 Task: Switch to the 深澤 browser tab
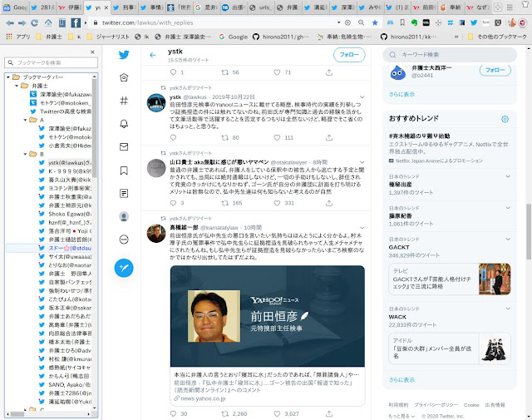click(x=343, y=7)
